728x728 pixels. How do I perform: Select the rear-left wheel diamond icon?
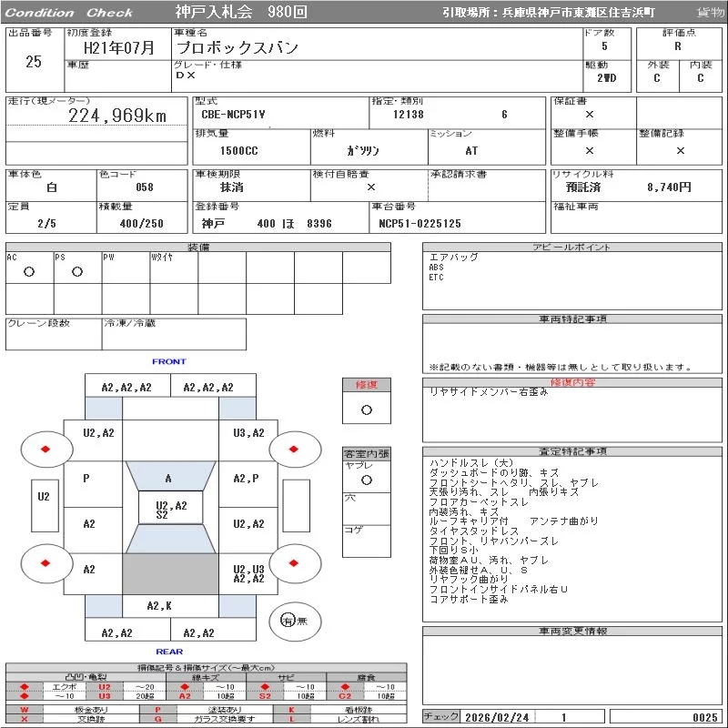coord(44,562)
